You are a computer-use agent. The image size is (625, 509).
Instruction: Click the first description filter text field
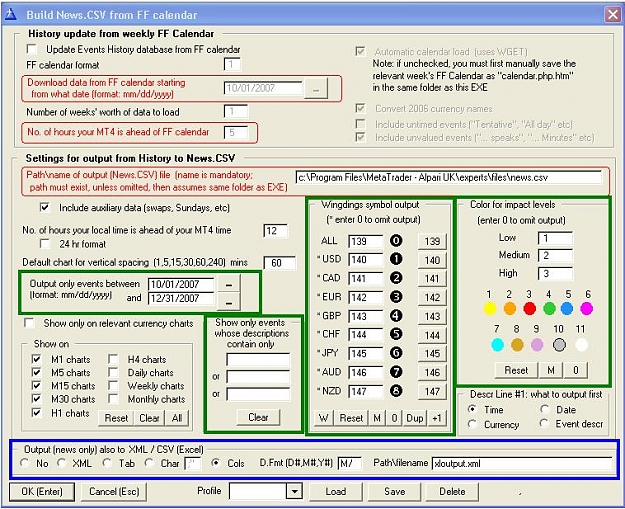tap(258, 359)
